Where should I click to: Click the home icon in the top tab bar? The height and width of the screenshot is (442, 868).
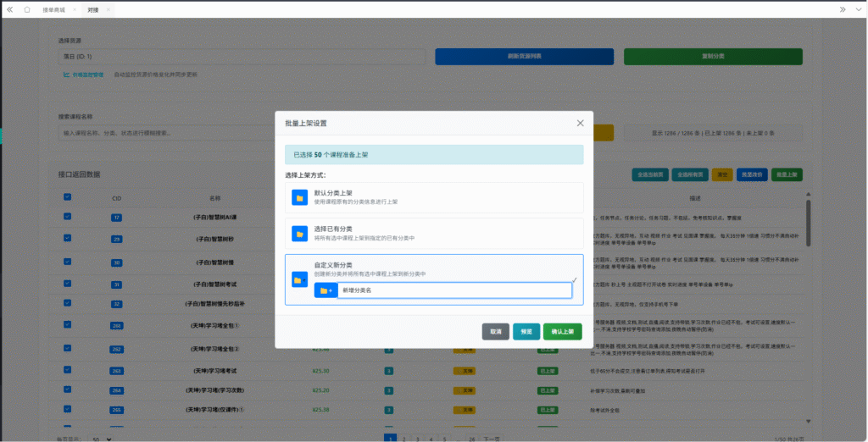pyautogui.click(x=27, y=9)
